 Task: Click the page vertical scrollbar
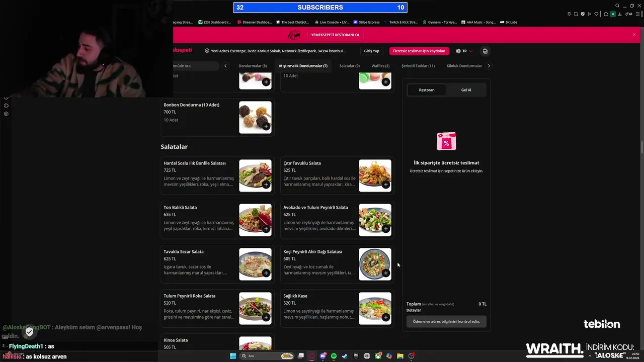641,148
